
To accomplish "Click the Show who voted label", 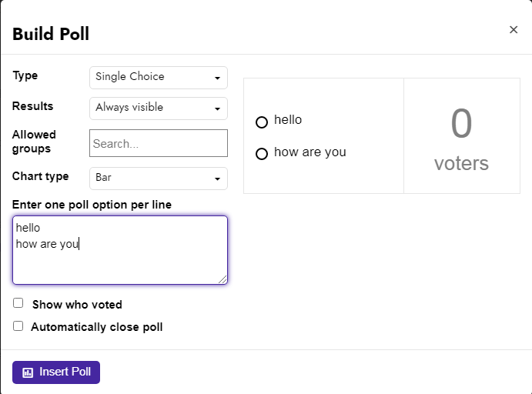I will pos(77,305).
